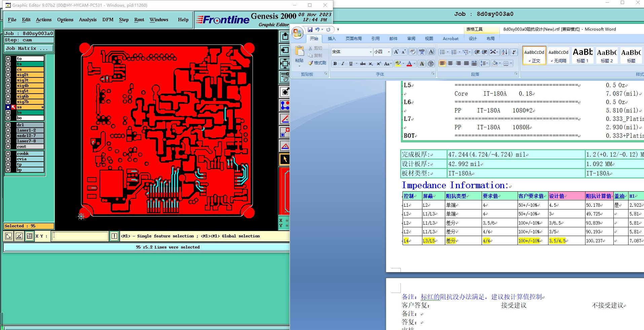This screenshot has height=330, width=644.
Task: Click the Format Painter (格式刷) button
Action: (317, 63)
